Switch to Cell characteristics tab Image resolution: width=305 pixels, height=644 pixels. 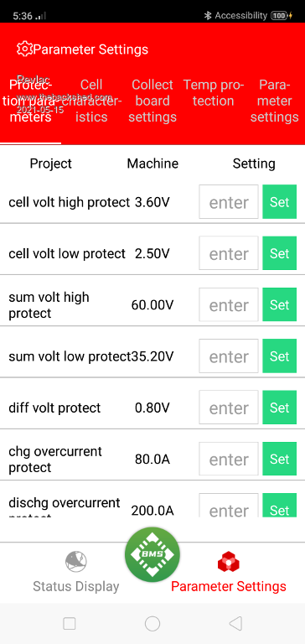(x=91, y=101)
